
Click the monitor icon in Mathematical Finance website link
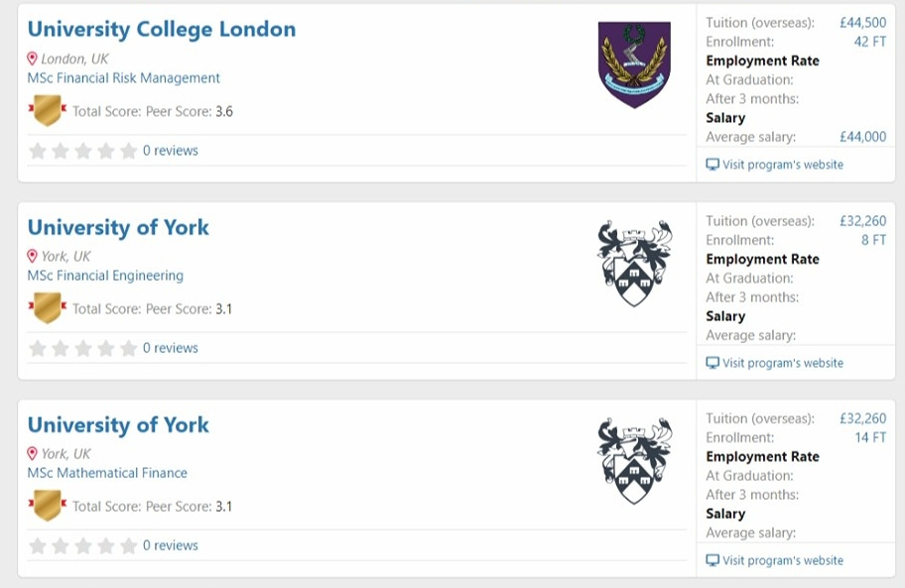(x=712, y=561)
